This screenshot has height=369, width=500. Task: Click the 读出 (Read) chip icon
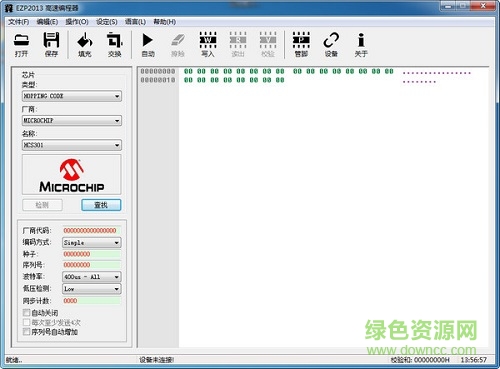238,44
